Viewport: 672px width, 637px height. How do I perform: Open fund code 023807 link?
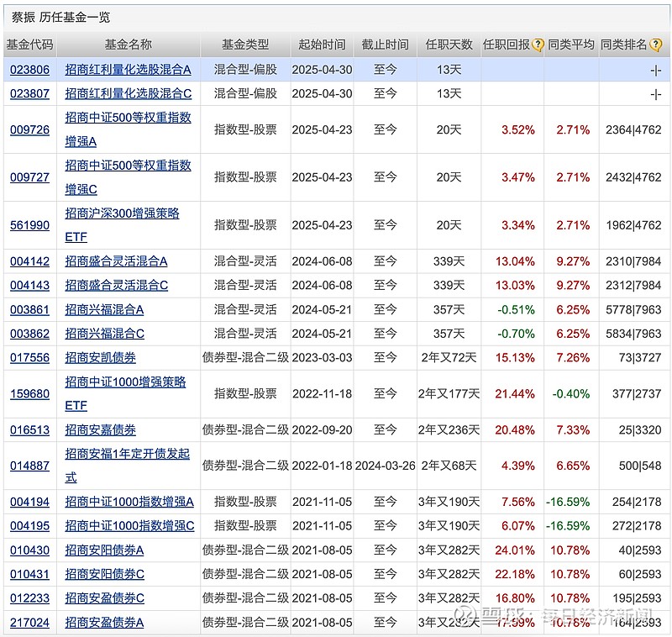[29, 94]
